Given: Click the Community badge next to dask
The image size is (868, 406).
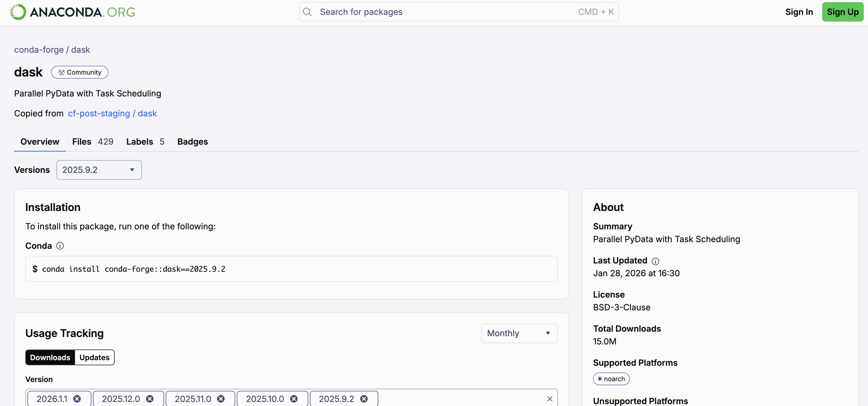Looking at the screenshot, I should (79, 72).
